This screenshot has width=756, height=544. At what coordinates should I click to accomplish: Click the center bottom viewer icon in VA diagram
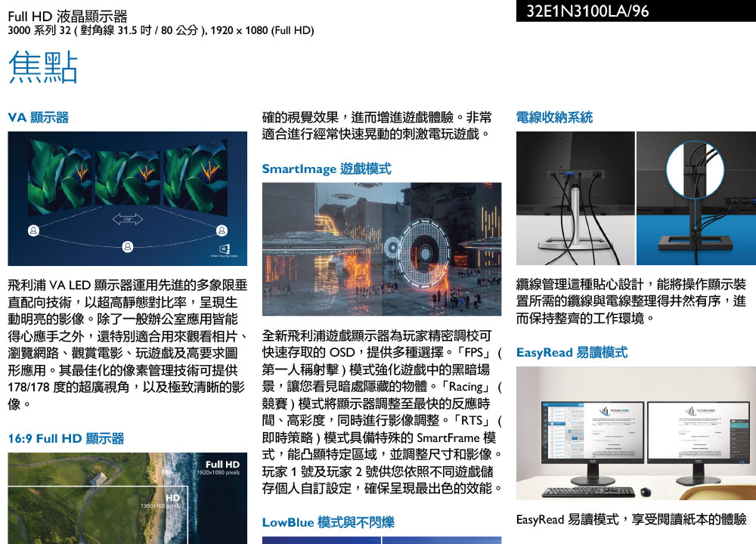[127, 247]
